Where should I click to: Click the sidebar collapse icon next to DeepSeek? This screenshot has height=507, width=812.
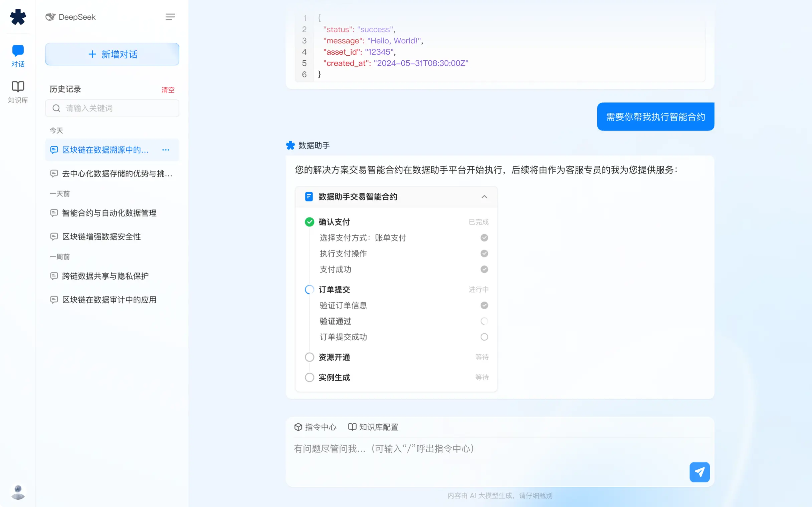[170, 17]
